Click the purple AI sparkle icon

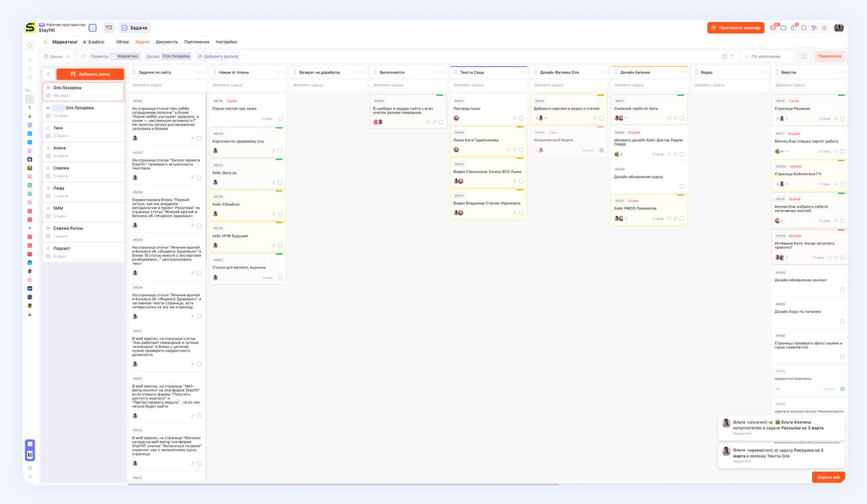click(814, 28)
